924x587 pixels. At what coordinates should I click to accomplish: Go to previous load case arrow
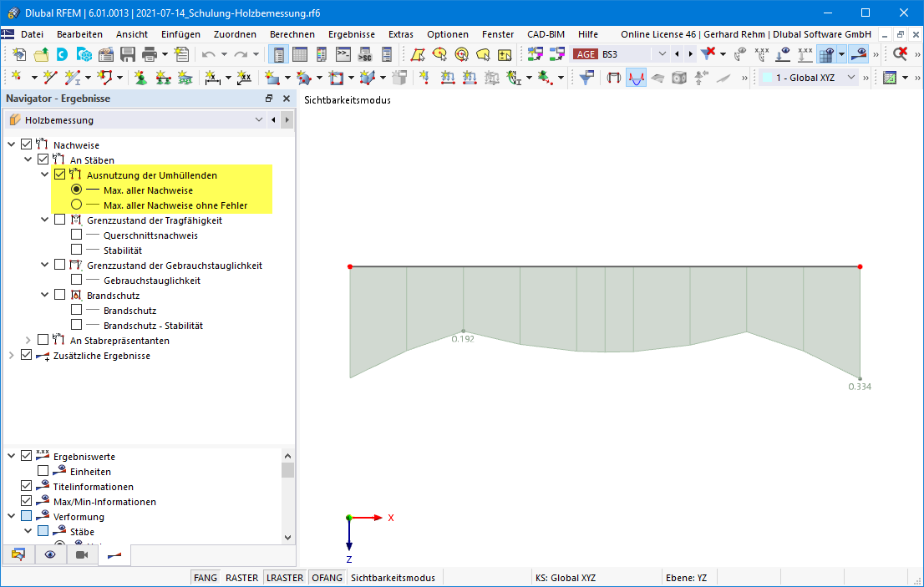point(677,54)
